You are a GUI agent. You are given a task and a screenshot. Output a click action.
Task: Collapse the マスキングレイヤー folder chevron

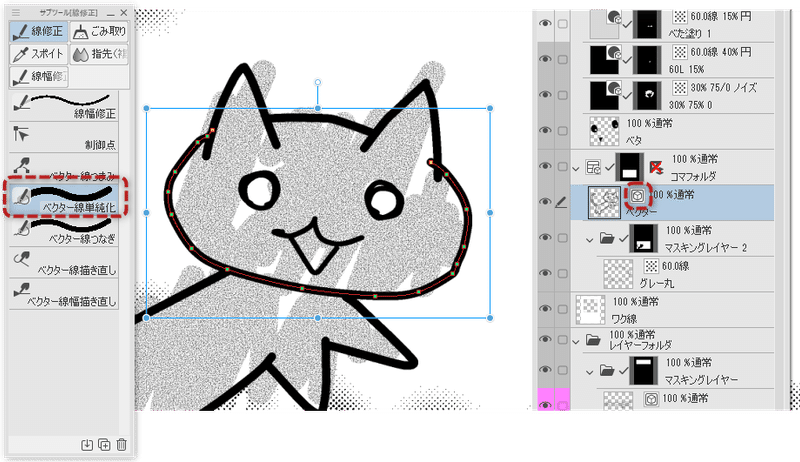590,372
